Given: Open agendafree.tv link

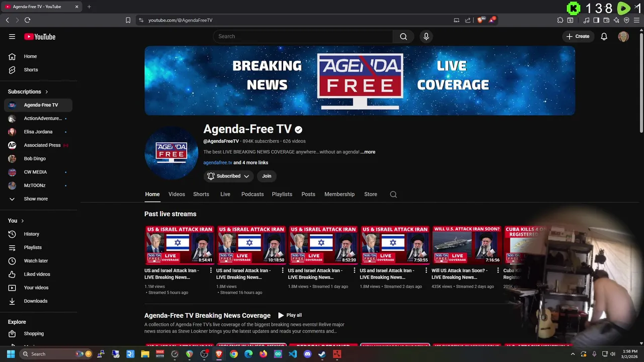Looking at the screenshot, I should (x=218, y=163).
